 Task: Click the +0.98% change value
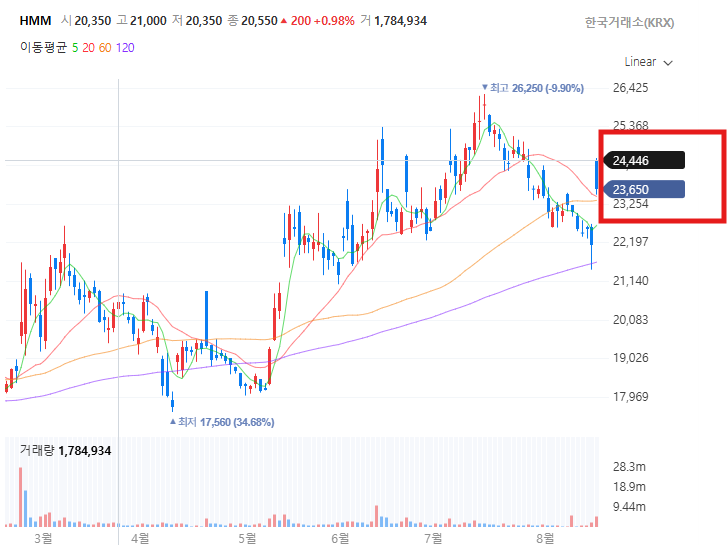[x=334, y=21]
